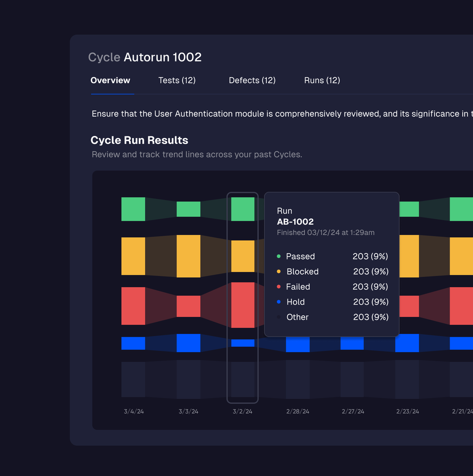Click the green Passed legend dot
473x476 pixels.
point(279,256)
